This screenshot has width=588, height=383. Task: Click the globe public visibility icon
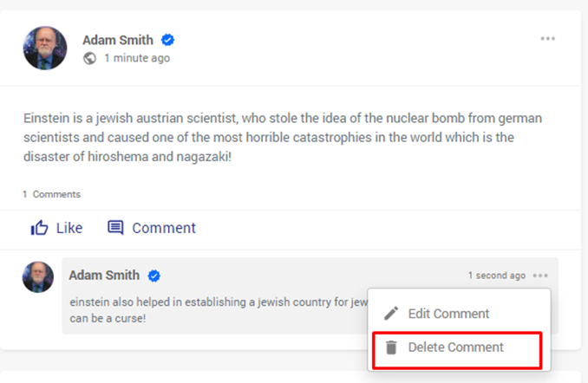[x=88, y=58]
